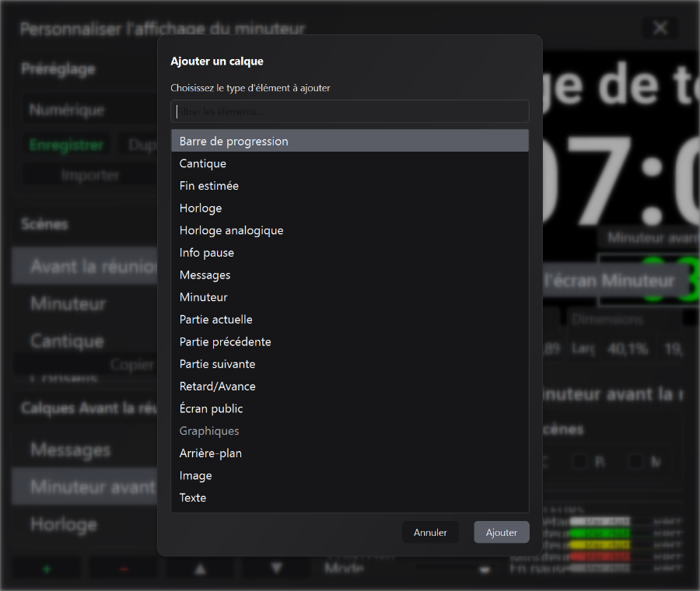Image resolution: width=700 pixels, height=591 pixels.
Task: Select Messages layer in the background Calques list
Action: pyautogui.click(x=85, y=449)
